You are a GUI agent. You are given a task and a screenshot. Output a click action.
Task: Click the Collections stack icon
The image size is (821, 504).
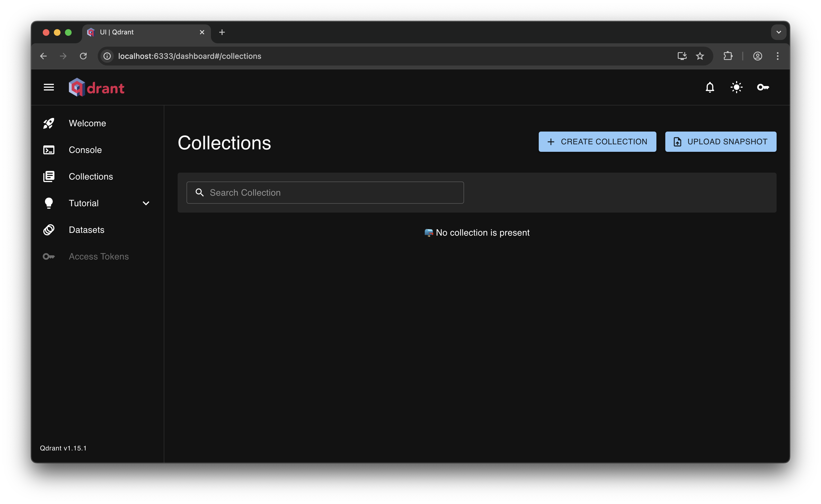coord(49,177)
